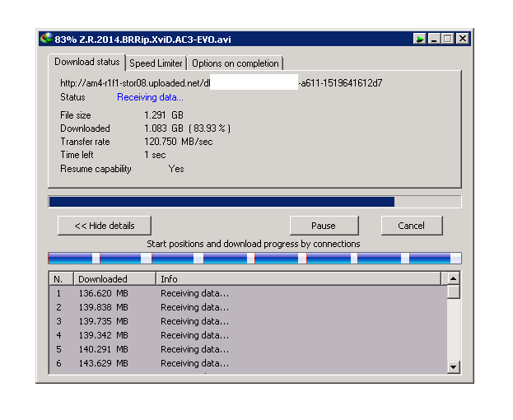The height and width of the screenshot is (420, 513).
Task: Select connection row 5 with 140.291 MB
Action: tap(248, 349)
